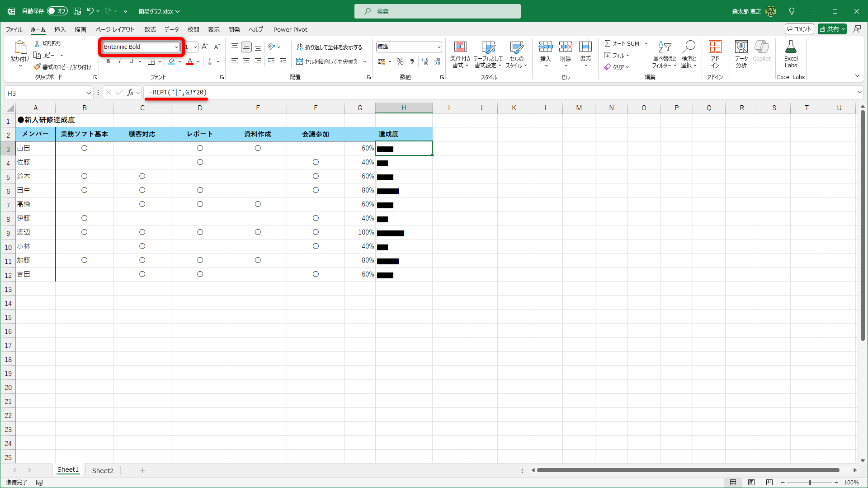The height and width of the screenshot is (488, 868).
Task: Toggle bold formatting
Action: point(108,61)
